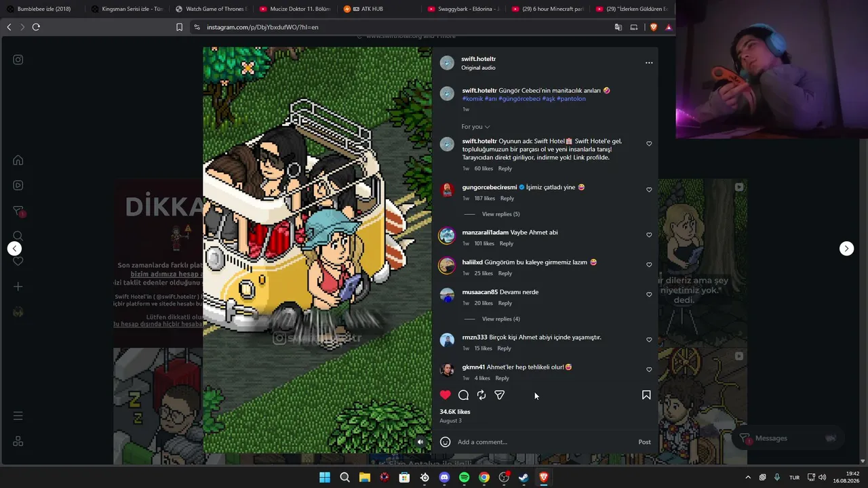Unlike the post with the red heart
The image size is (868, 488).
click(x=445, y=395)
